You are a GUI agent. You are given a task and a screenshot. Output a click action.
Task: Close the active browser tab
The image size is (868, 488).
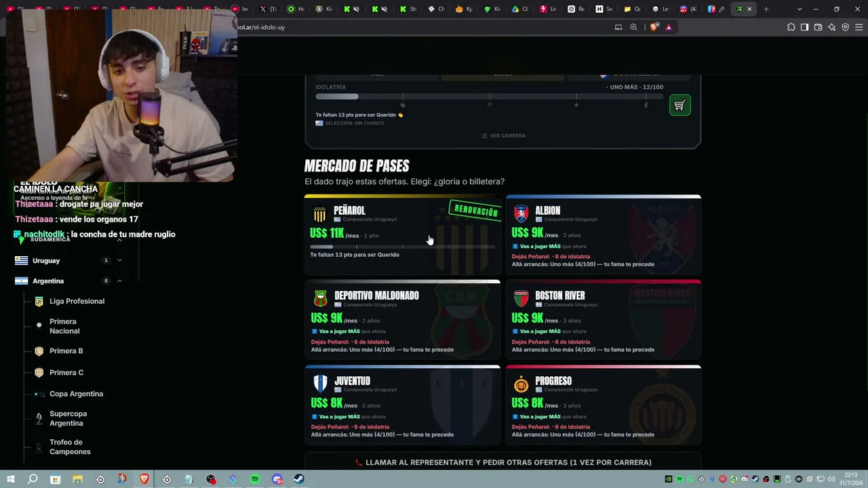(x=749, y=9)
